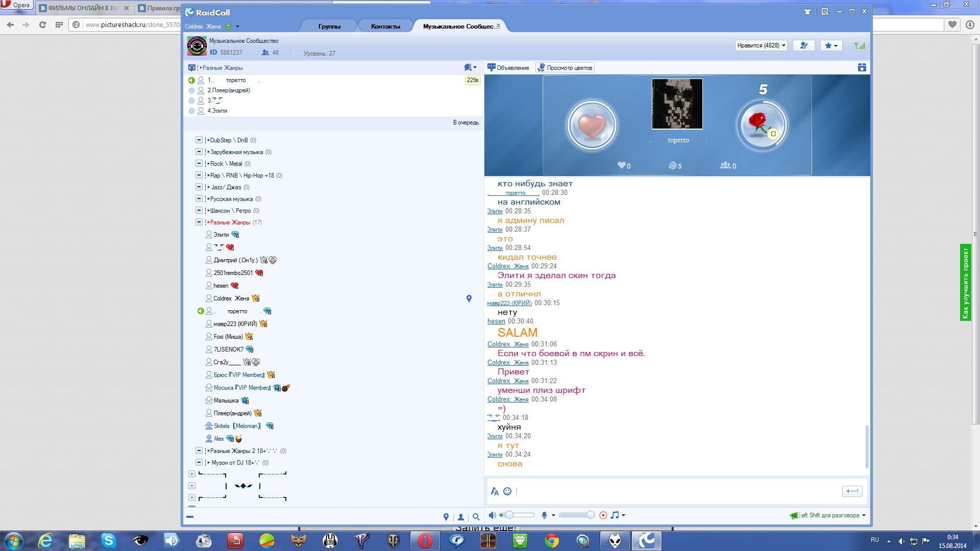980x551 pixels.
Task: Toggle the microphone on or off
Action: click(544, 515)
